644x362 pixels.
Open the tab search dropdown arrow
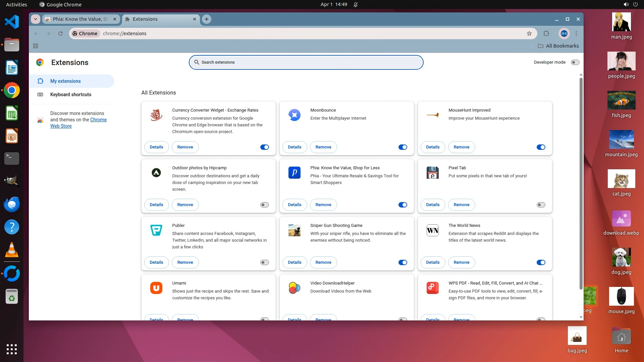pyautogui.click(x=36, y=19)
